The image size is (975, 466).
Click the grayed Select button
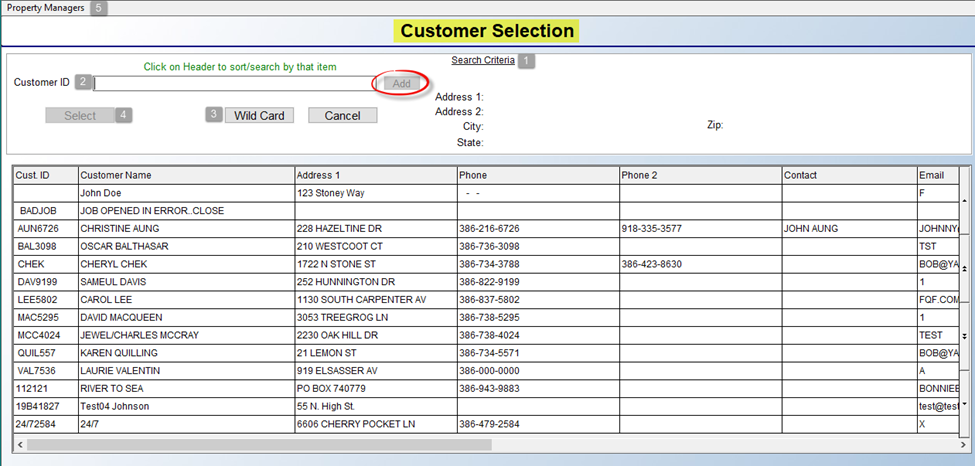point(80,115)
